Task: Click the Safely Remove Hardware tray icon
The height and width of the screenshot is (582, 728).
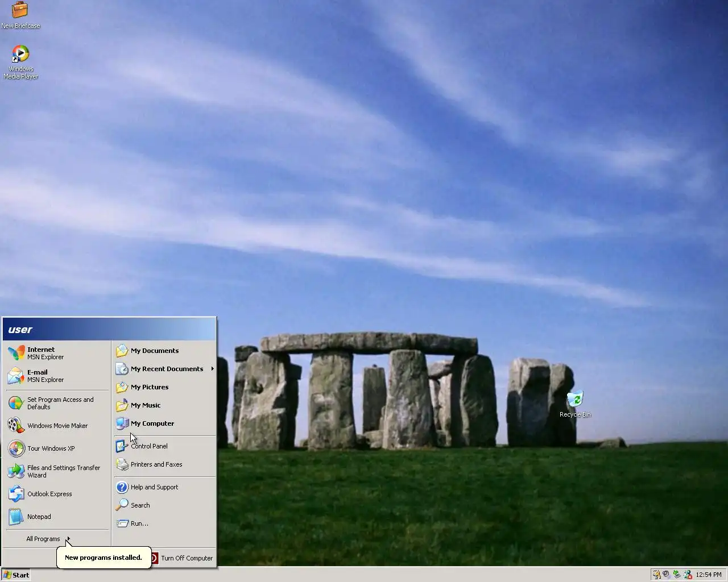Action: pos(677,575)
